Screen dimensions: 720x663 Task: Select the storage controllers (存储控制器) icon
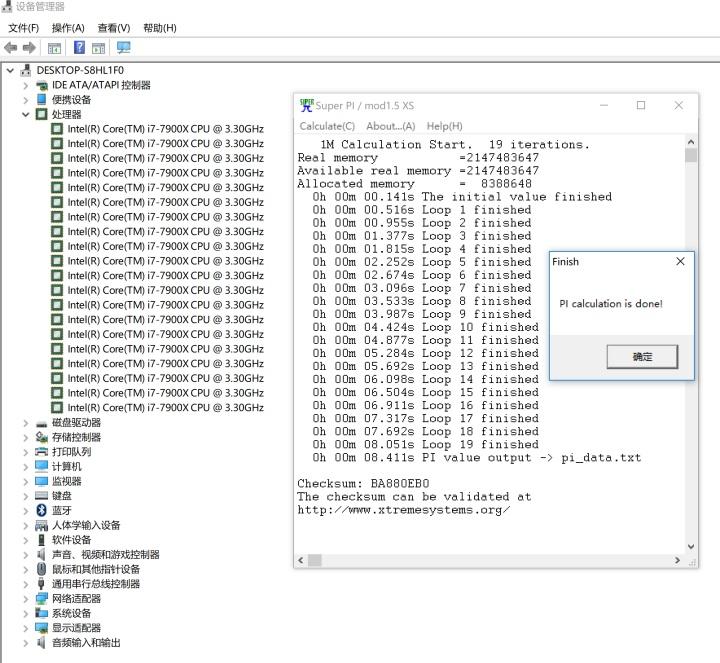click(41, 437)
